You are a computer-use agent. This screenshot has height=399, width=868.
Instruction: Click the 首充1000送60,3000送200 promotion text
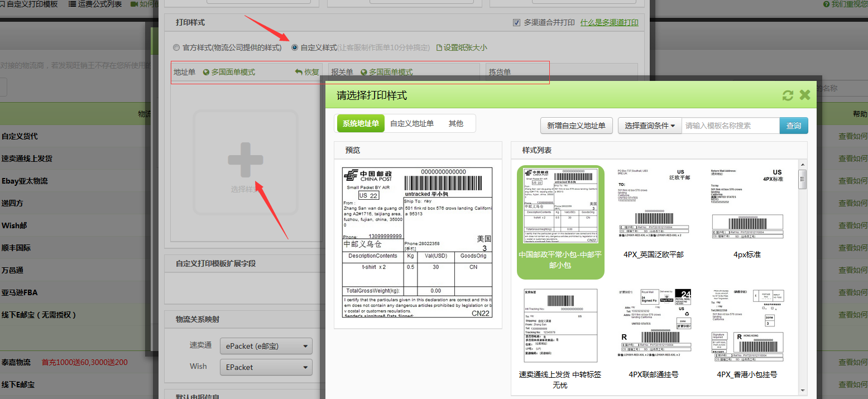(85, 362)
